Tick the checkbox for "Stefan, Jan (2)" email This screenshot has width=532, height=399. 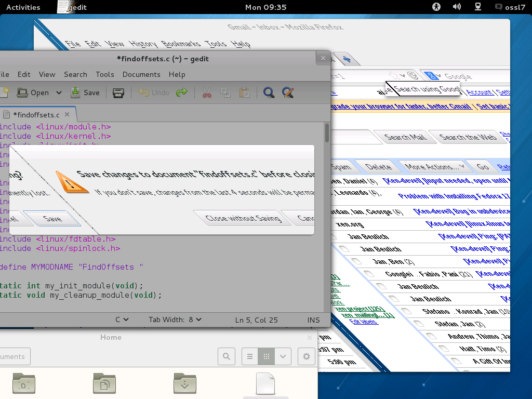pos(419,323)
